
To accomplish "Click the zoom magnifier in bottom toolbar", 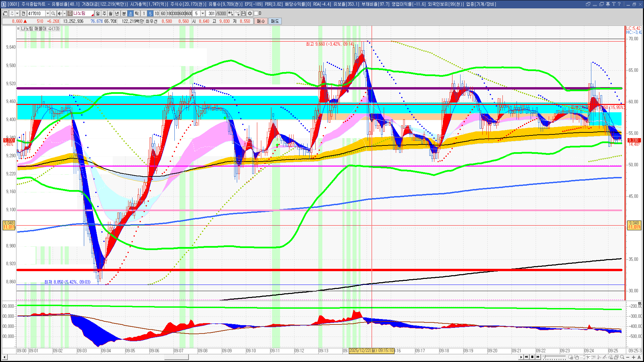I will tap(622, 357).
